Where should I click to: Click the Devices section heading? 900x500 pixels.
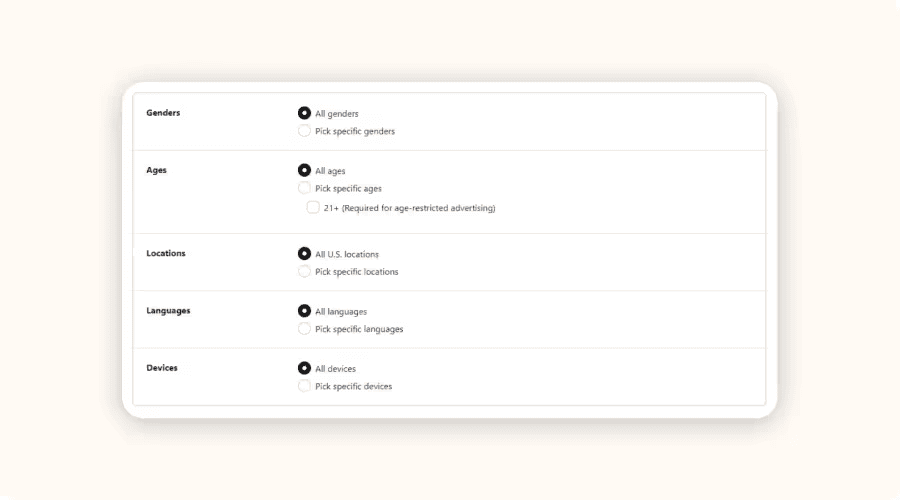point(162,368)
